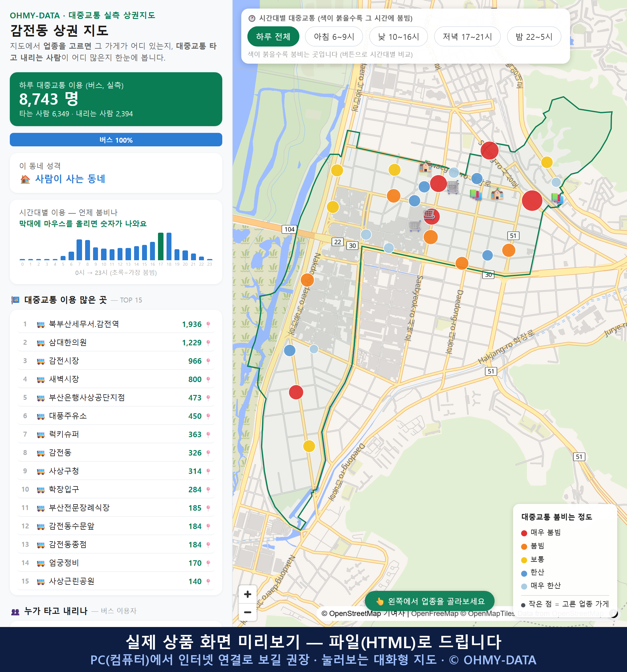Click the 매우 한산 light blue legend swatch
The height and width of the screenshot is (672, 627).
524,587
